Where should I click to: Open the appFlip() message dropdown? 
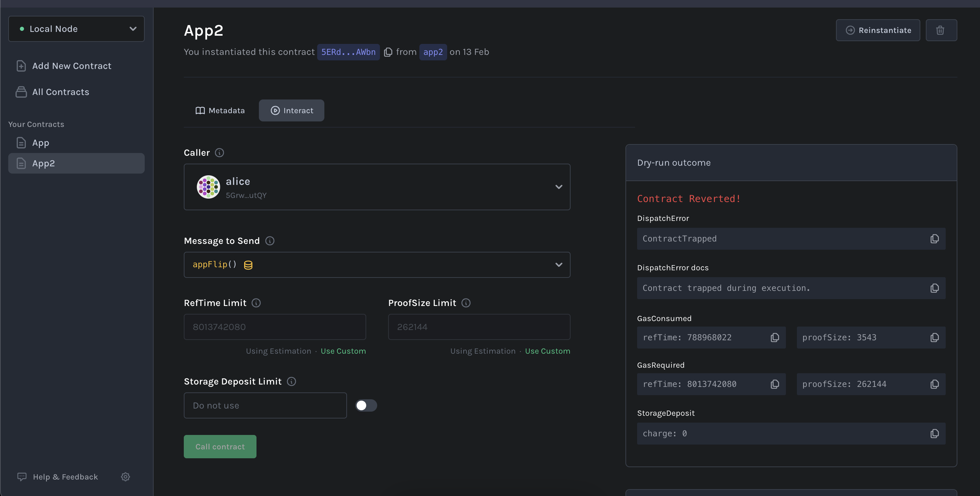(x=558, y=264)
